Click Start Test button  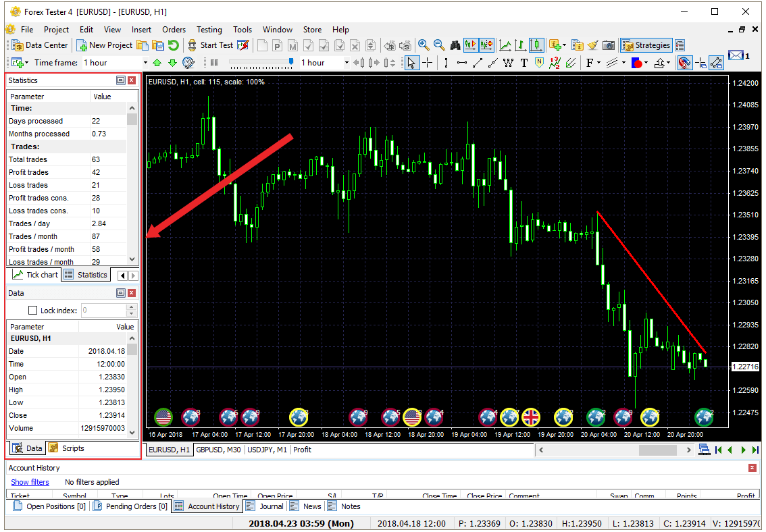coord(211,45)
